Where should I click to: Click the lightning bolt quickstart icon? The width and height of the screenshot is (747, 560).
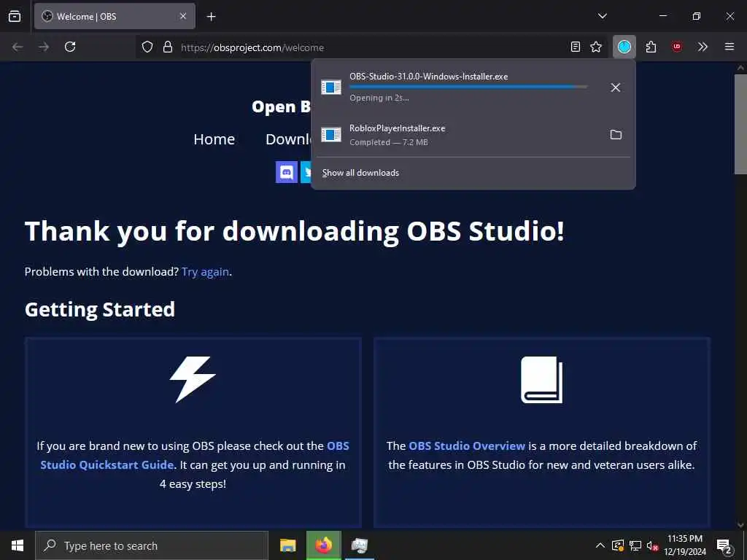(193, 379)
